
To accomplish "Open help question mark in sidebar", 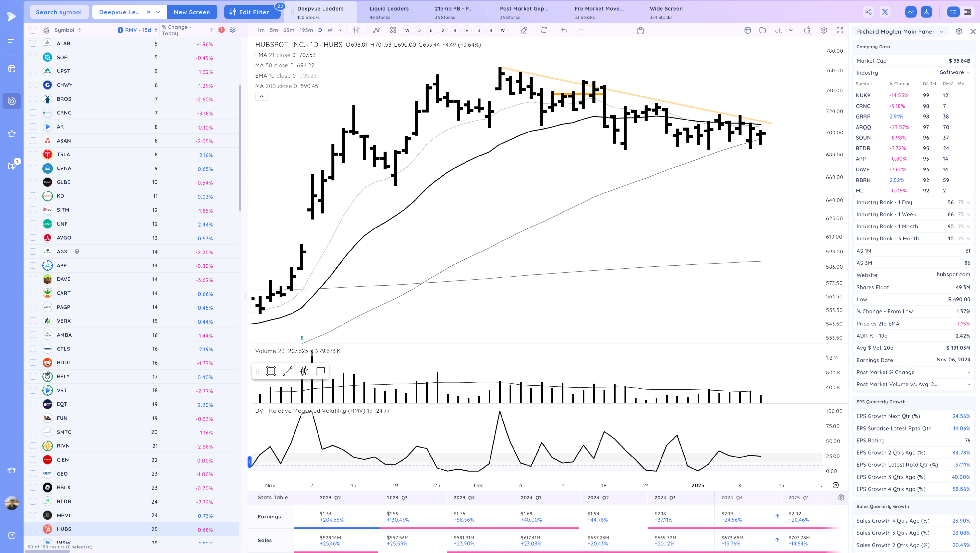I will coord(12,536).
